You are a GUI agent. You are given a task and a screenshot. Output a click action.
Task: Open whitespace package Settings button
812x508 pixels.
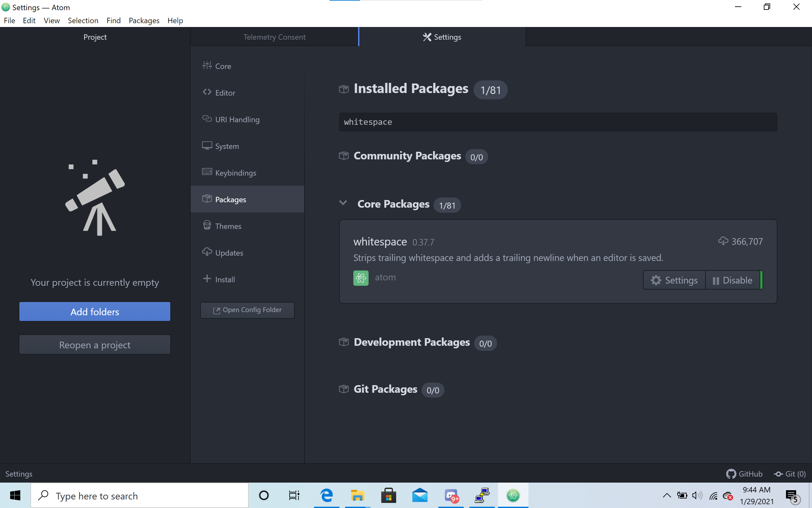[674, 280]
